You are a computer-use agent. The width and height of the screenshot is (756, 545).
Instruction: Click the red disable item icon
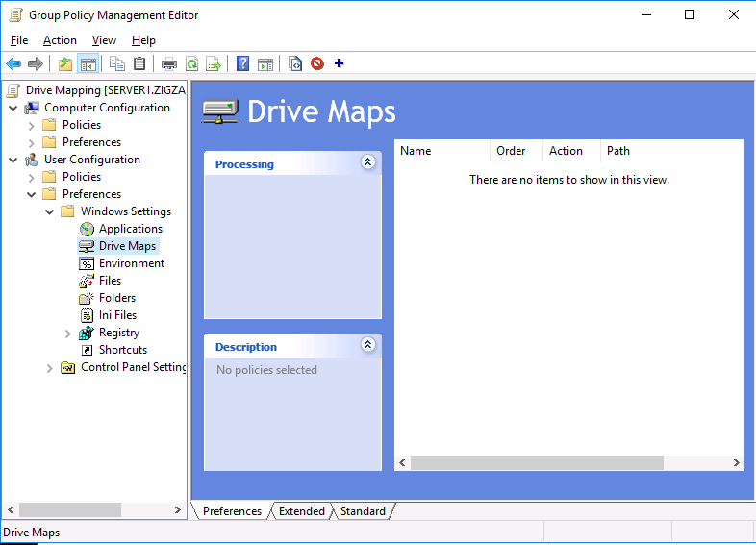coord(317,63)
